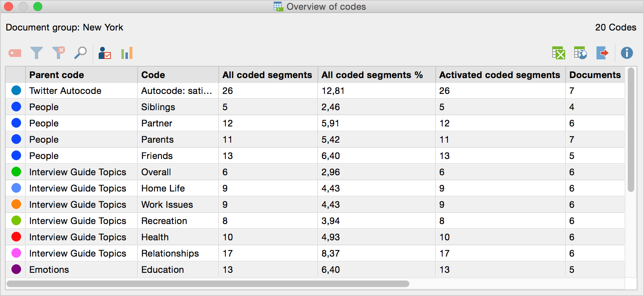Open table as Excel spreadsheet
This screenshot has height=296, width=644.
(558, 53)
